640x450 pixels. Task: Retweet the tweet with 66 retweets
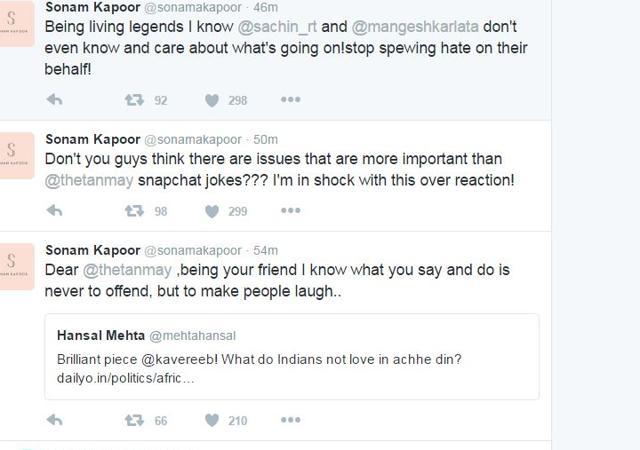coord(134,420)
